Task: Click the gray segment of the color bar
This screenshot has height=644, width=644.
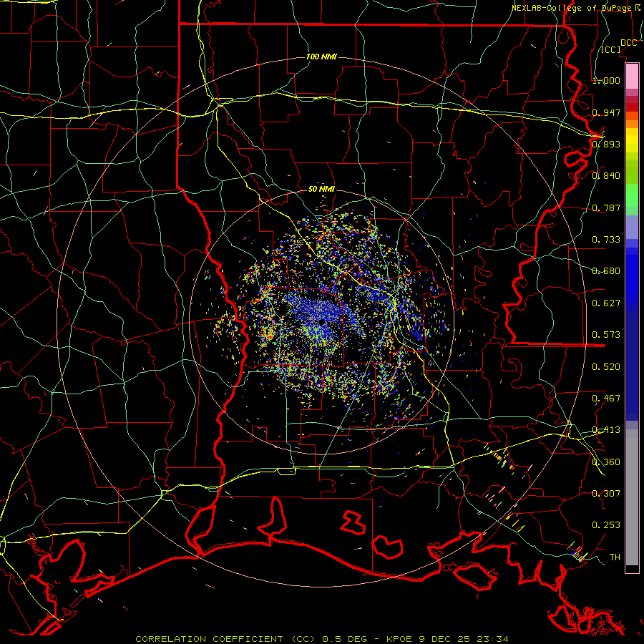Action: click(x=632, y=497)
